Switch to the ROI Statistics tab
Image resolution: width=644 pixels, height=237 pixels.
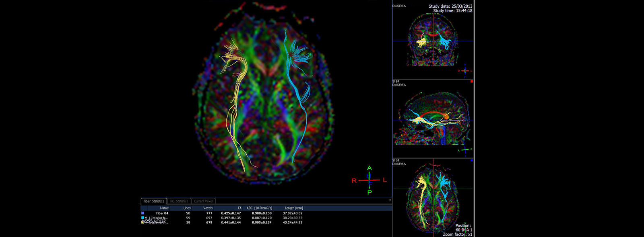pos(179,201)
